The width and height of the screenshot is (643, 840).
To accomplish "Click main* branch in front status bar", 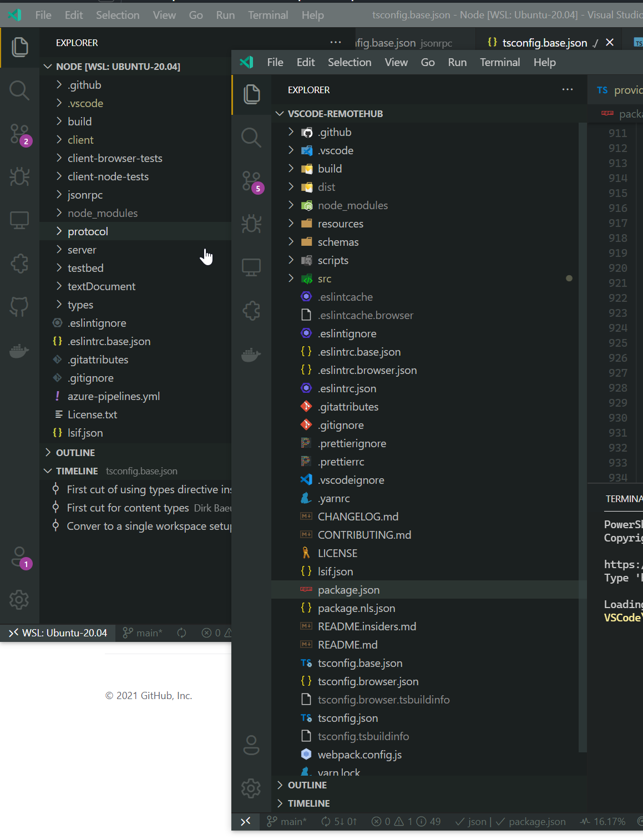I will [287, 822].
